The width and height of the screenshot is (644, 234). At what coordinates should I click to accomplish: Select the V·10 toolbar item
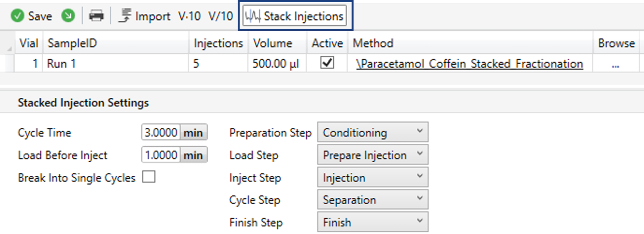189,16
